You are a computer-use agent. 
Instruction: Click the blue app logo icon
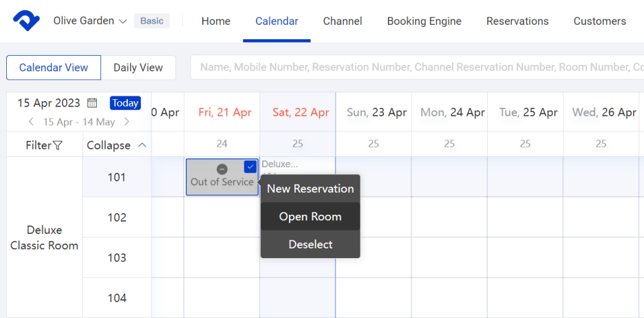[x=25, y=21]
